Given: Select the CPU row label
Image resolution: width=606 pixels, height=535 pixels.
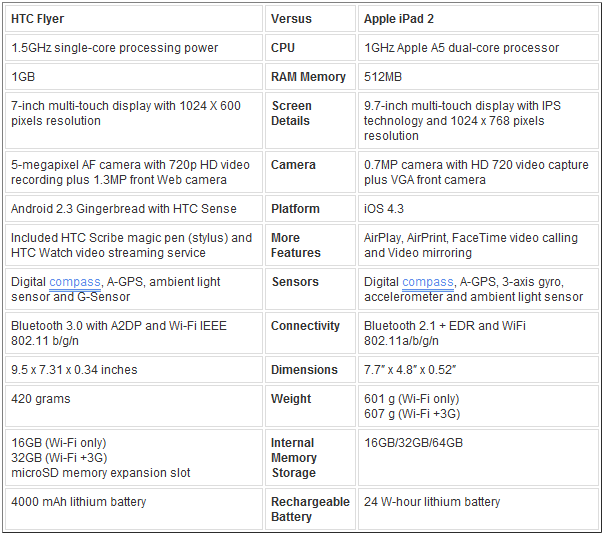Looking at the screenshot, I should pyautogui.click(x=283, y=48).
